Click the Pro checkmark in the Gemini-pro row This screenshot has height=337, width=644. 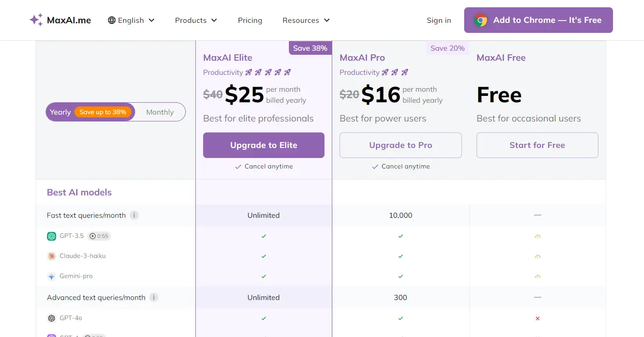pos(401,276)
